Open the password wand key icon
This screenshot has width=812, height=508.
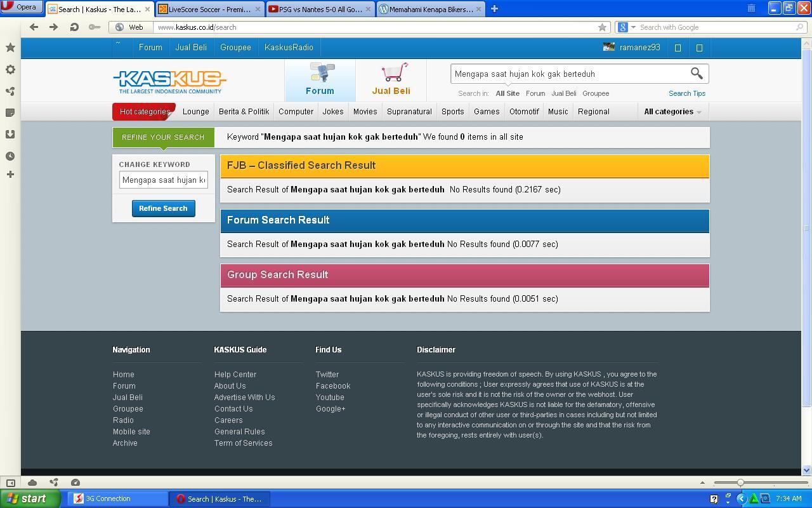click(94, 27)
